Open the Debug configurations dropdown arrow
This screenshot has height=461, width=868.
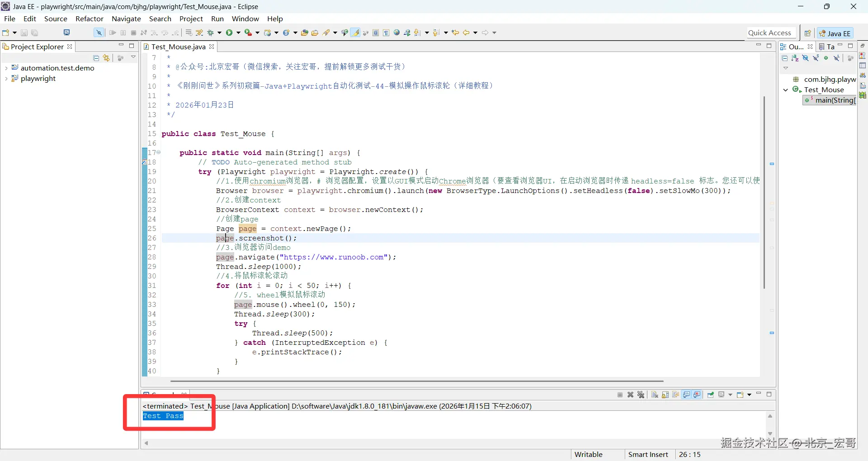coord(220,33)
